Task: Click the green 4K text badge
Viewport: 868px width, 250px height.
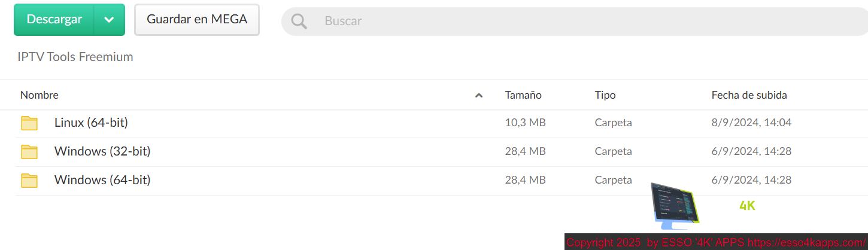Action: tap(747, 206)
